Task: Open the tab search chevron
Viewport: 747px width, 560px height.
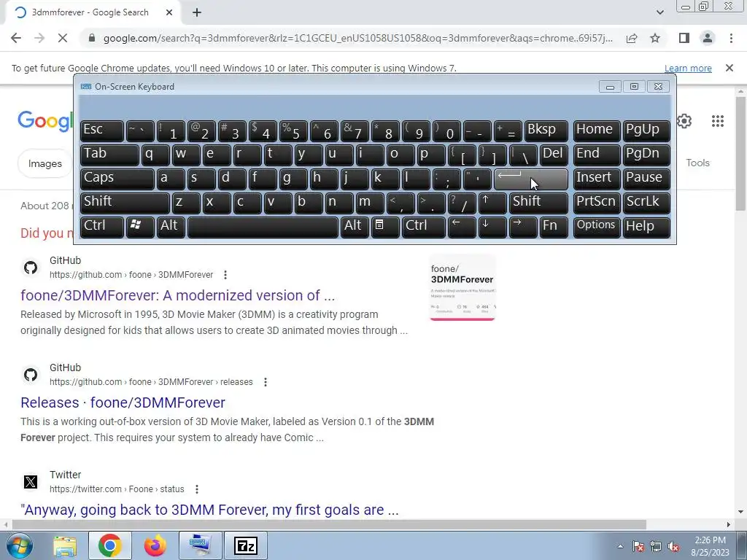Action: click(659, 12)
